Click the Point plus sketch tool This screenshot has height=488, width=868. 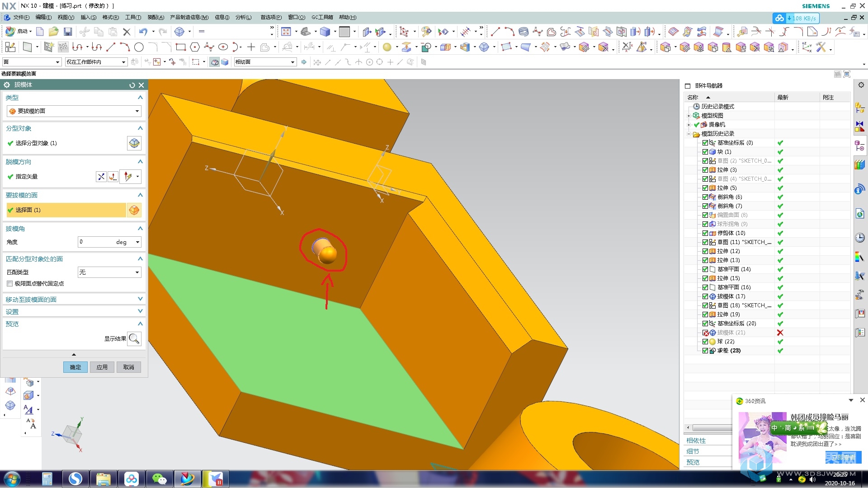[x=251, y=47]
